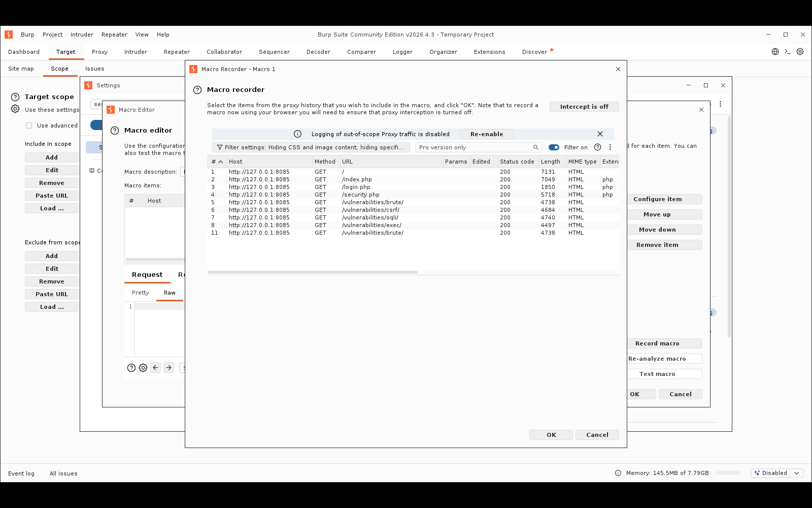Open the three-dot options menu beside Filter on
The width and height of the screenshot is (812, 508).
coord(611,147)
